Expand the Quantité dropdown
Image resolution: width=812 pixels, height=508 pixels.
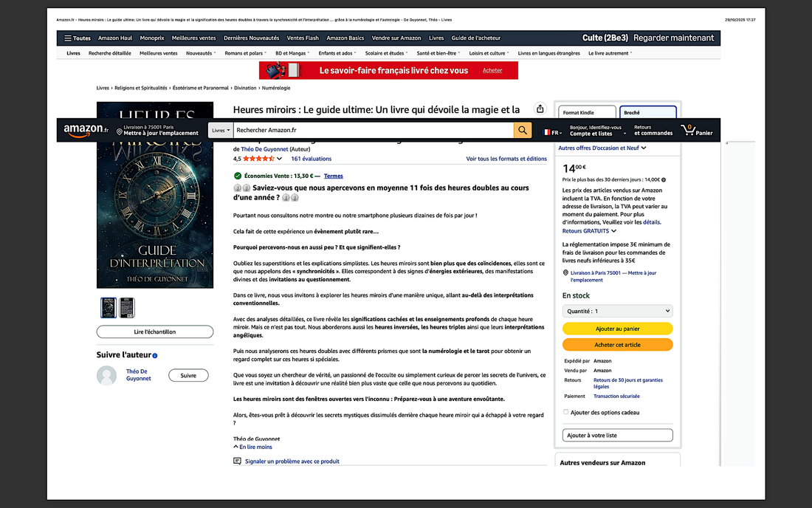click(x=617, y=312)
